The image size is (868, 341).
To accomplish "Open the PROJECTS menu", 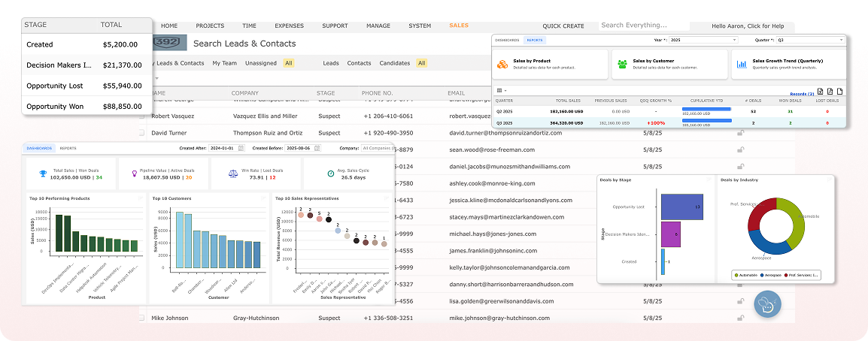I will point(210,26).
